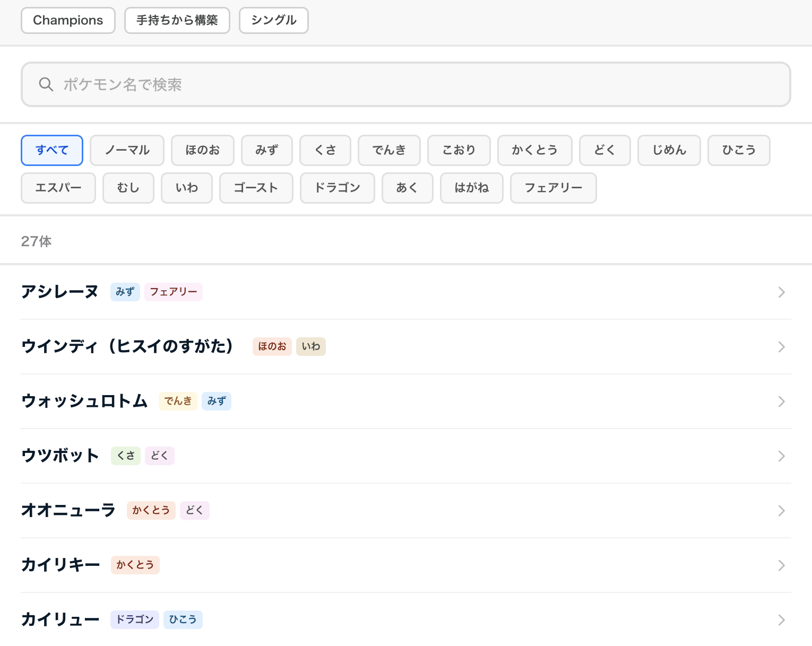Viewport: 812px width, 646px height.
Task: Click ウインディ's ほのお type badge
Action: (x=272, y=346)
